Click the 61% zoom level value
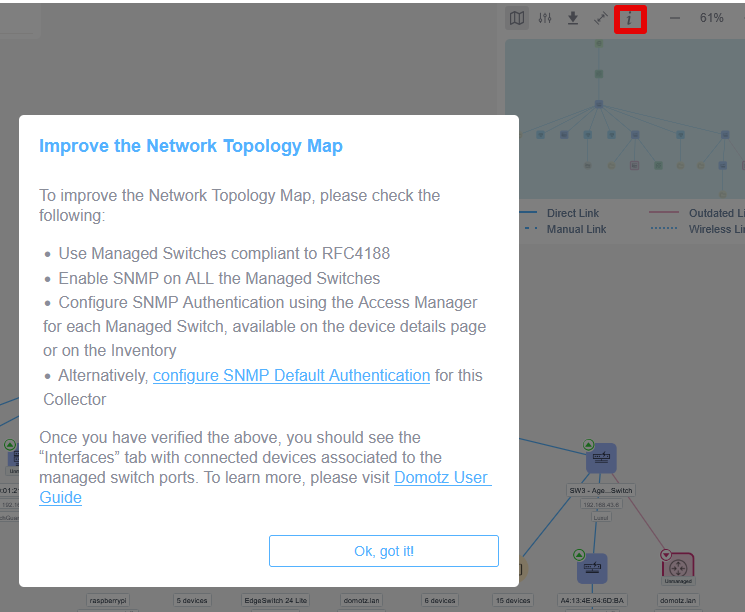Screen dimensions: 745x612 (711, 18)
